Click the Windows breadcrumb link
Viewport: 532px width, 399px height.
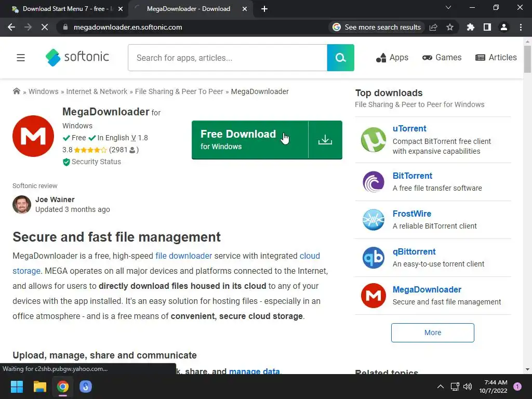[x=44, y=91]
